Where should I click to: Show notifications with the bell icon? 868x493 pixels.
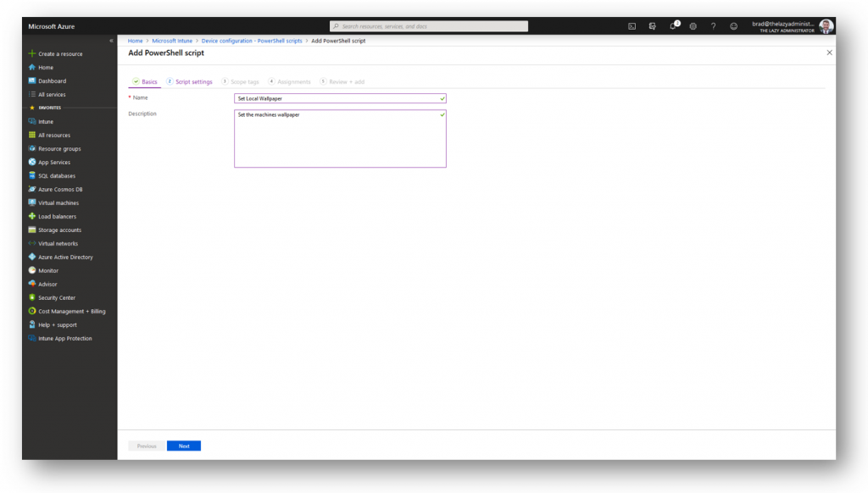point(673,26)
